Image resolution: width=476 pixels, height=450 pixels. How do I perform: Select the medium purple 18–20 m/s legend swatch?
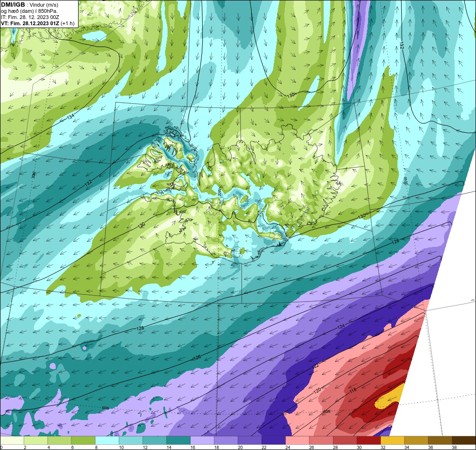pyautogui.click(x=226, y=440)
